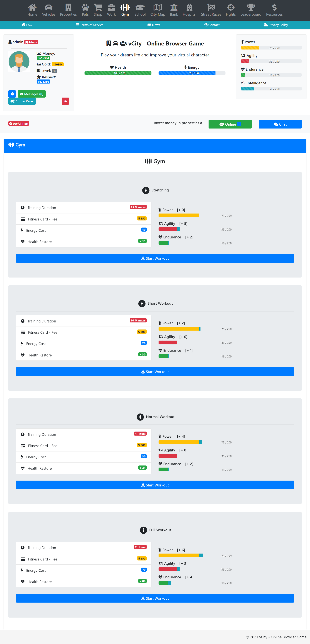Click the red logout icon button
Screen dimensions: 310x644
point(65,101)
